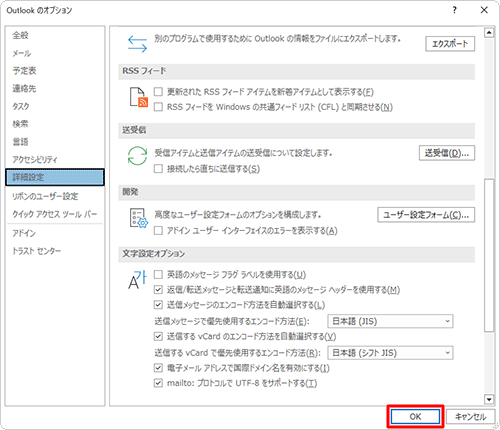
Task: Open クイック アクセス ツール バー category
Action: coord(55,214)
